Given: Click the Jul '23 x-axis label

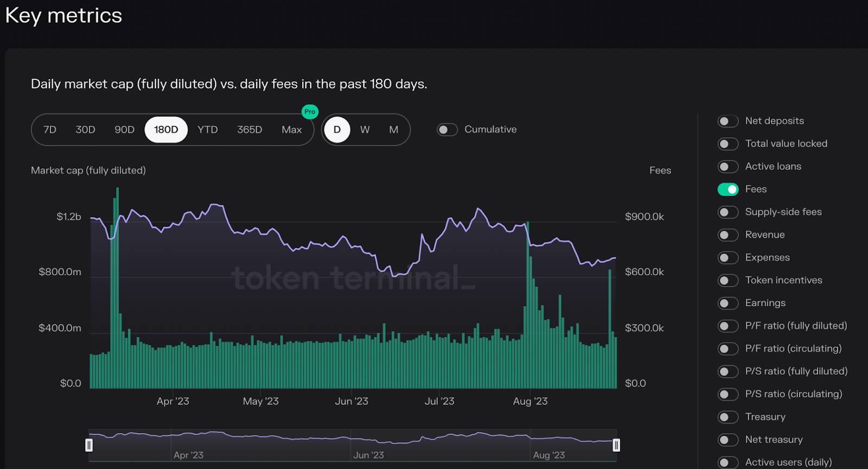Looking at the screenshot, I should pyautogui.click(x=439, y=401).
